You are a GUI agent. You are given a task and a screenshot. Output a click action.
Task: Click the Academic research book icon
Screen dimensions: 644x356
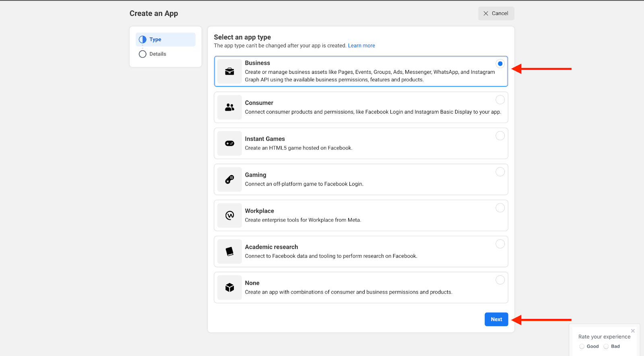click(x=229, y=251)
